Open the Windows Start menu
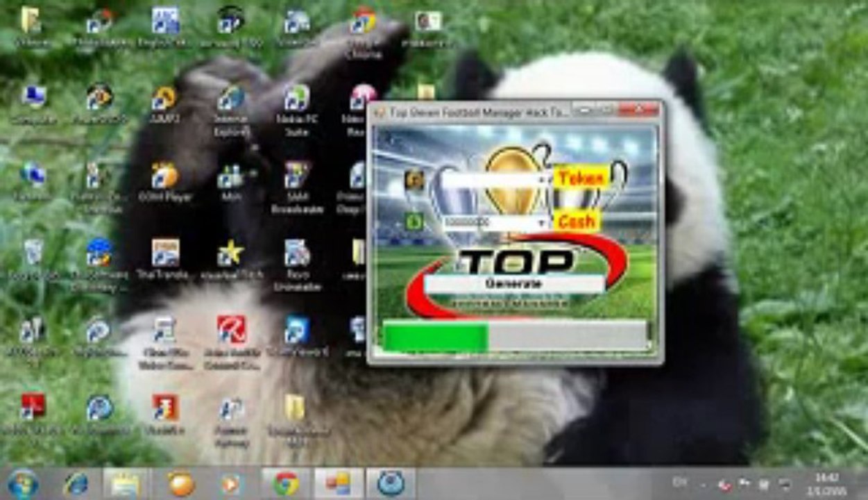This screenshot has height=500, width=868. click(x=24, y=483)
